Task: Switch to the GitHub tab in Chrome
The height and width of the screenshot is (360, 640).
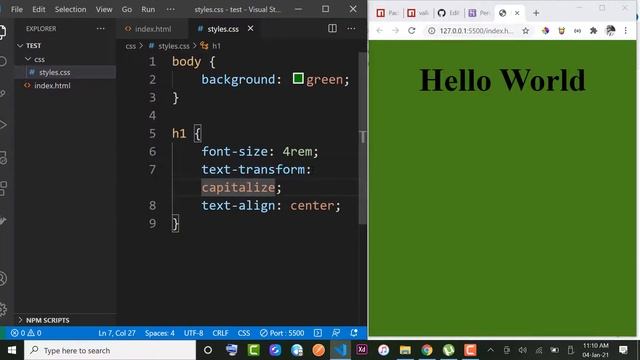Action: (448, 13)
